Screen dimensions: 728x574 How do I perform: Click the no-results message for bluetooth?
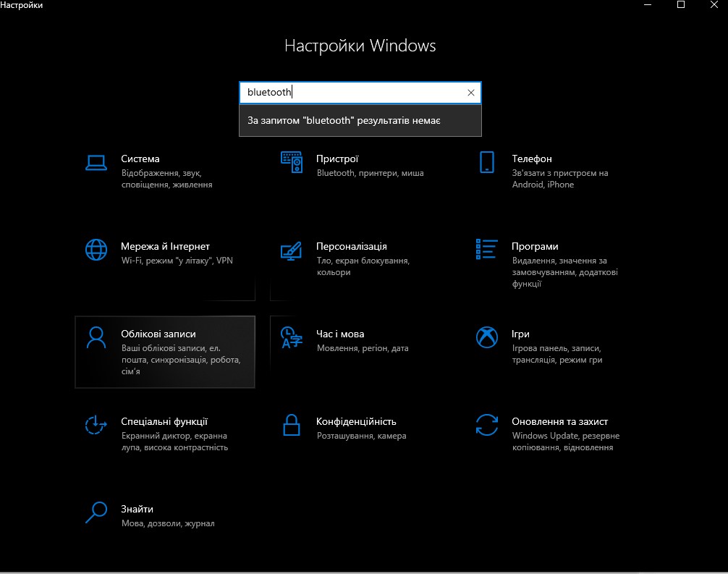(344, 121)
